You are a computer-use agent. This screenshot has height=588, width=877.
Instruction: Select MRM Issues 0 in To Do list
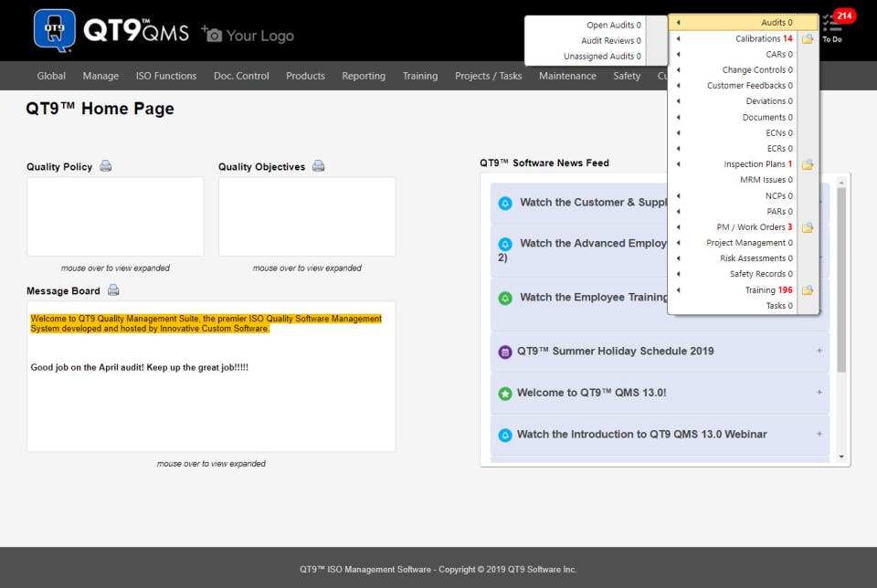click(766, 180)
